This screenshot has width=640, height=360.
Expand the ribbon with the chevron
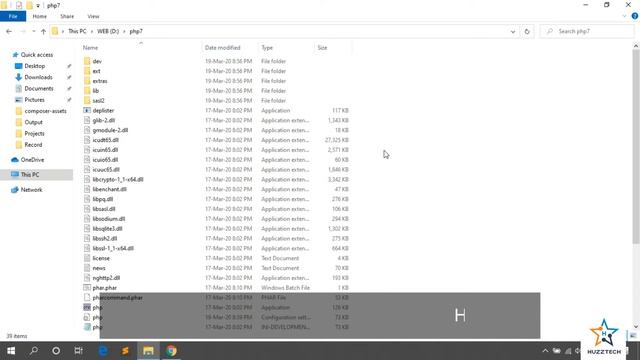pyautogui.click(x=624, y=16)
